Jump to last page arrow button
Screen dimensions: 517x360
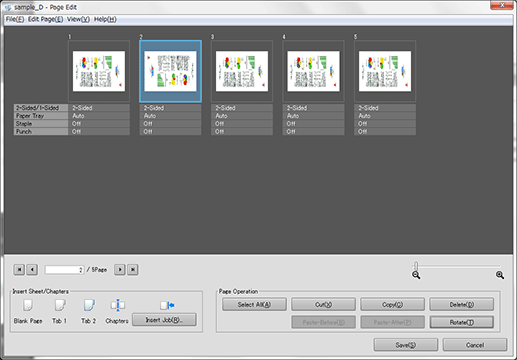click(133, 269)
